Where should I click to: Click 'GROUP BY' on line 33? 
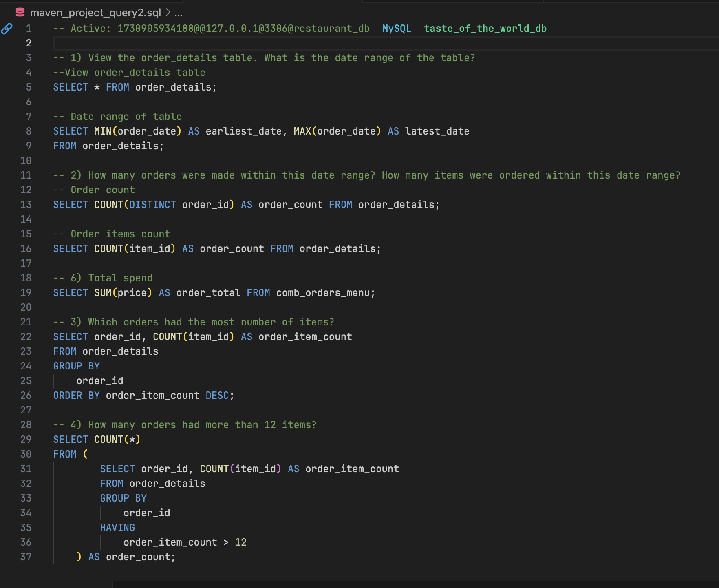pyautogui.click(x=124, y=498)
